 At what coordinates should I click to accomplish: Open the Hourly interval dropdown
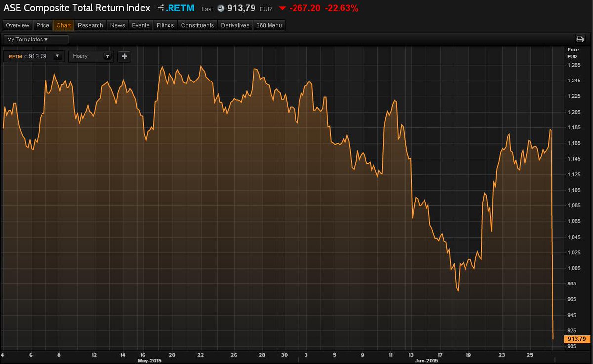pos(91,56)
